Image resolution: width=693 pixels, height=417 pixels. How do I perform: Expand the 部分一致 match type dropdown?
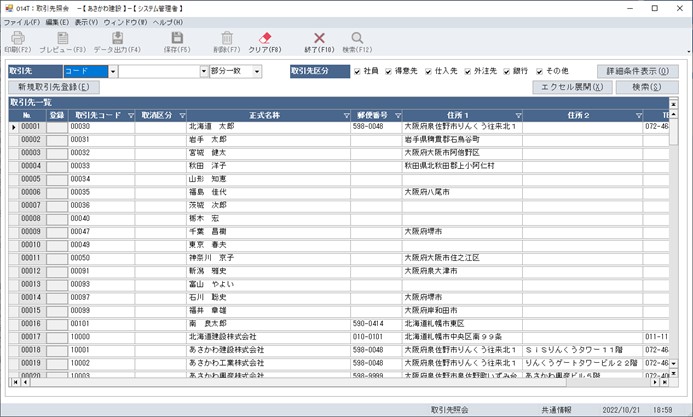pyautogui.click(x=257, y=72)
